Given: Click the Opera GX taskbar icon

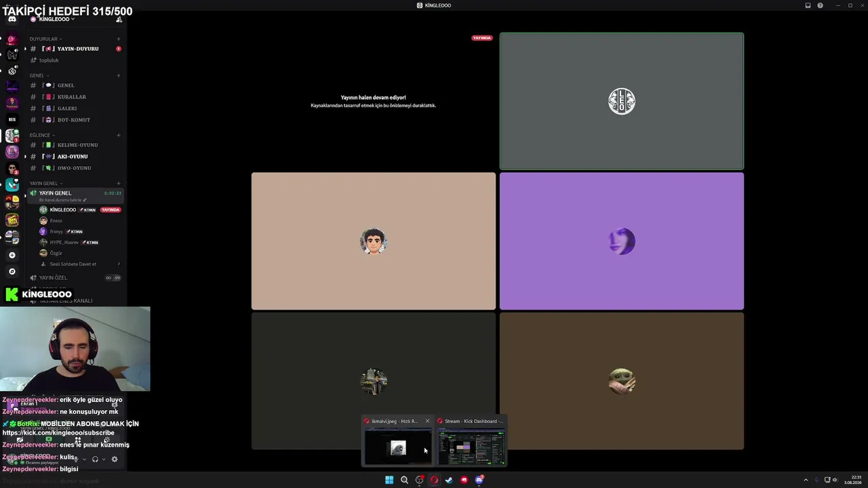Looking at the screenshot, I should coord(434,480).
